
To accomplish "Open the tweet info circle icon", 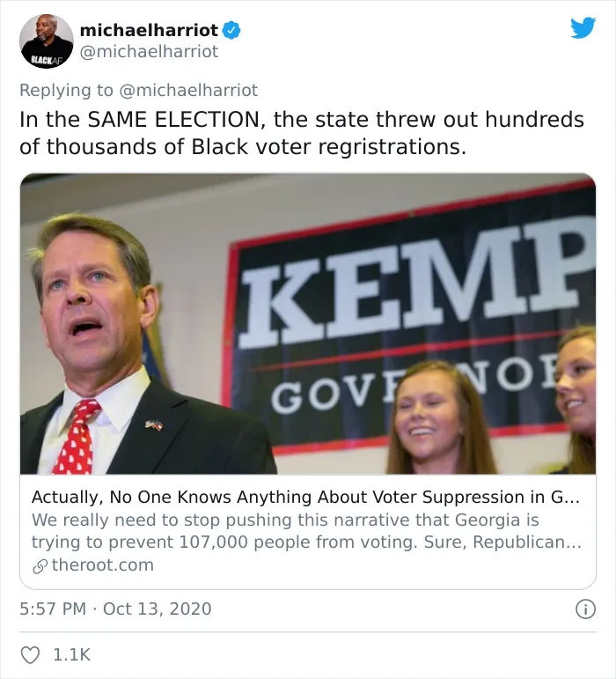I will [585, 609].
